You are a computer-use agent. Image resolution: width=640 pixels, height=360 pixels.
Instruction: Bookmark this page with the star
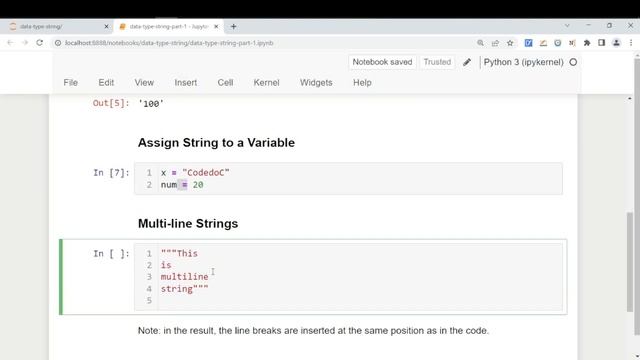point(510,43)
